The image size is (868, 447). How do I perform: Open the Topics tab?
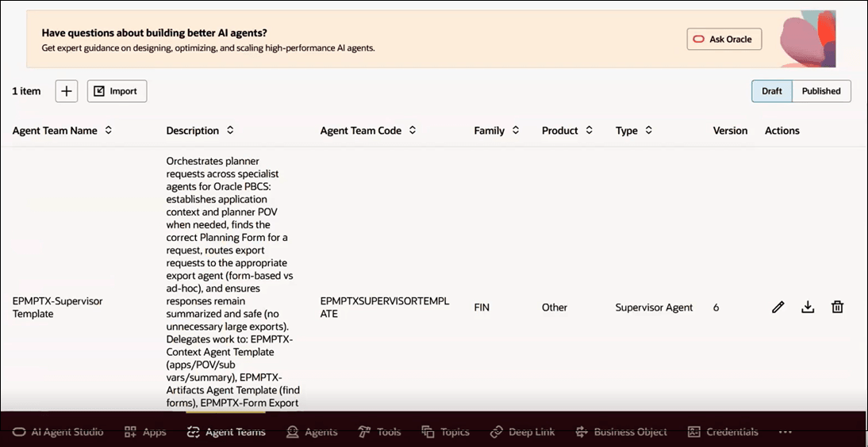click(x=446, y=432)
